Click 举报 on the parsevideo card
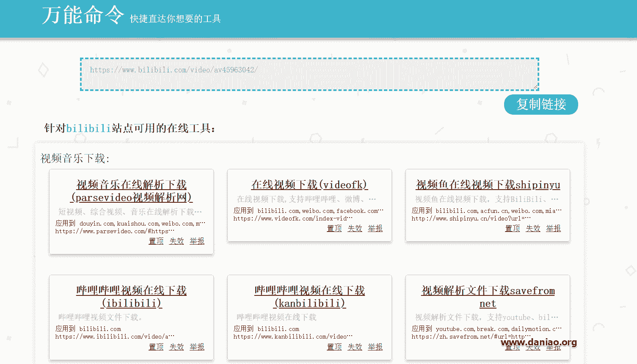This screenshot has height=364, width=637. (197, 241)
